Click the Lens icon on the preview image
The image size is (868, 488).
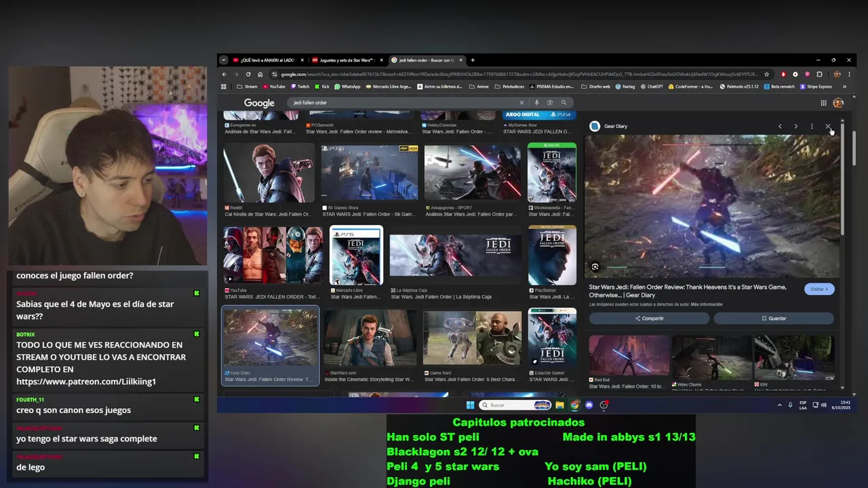[x=595, y=267]
